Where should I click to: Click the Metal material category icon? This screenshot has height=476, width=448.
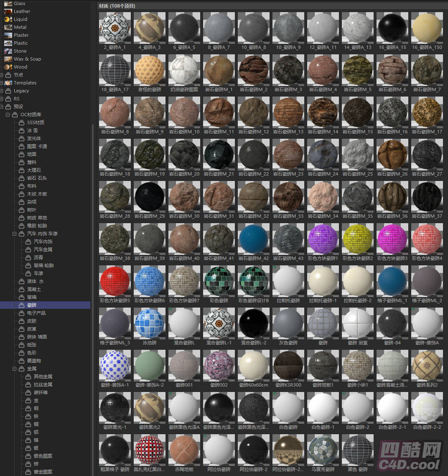coord(8,27)
